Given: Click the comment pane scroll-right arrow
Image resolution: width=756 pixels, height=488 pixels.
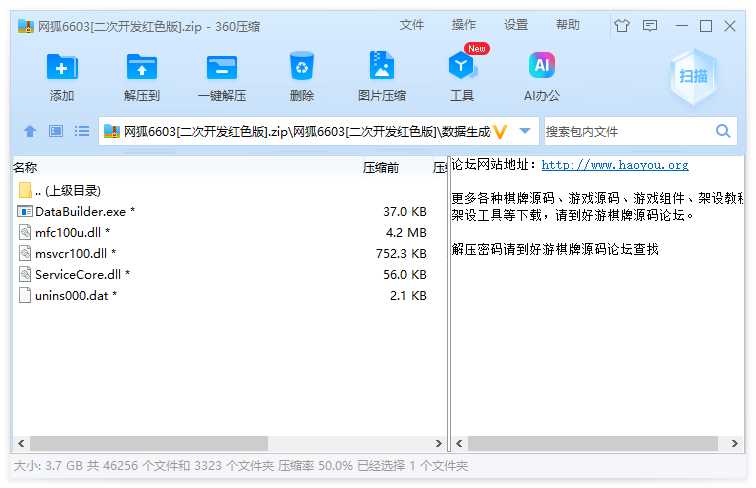Looking at the screenshot, I should pyautogui.click(x=734, y=443).
